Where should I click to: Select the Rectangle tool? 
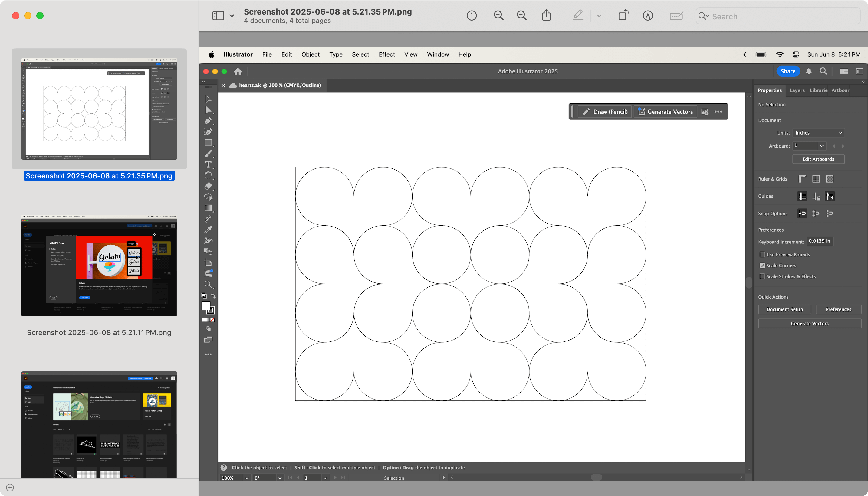pos(208,142)
